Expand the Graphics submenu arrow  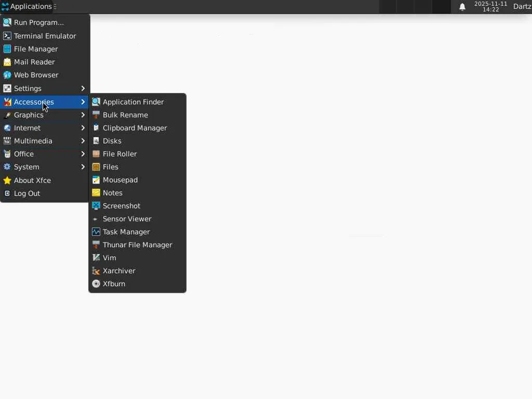click(x=83, y=115)
